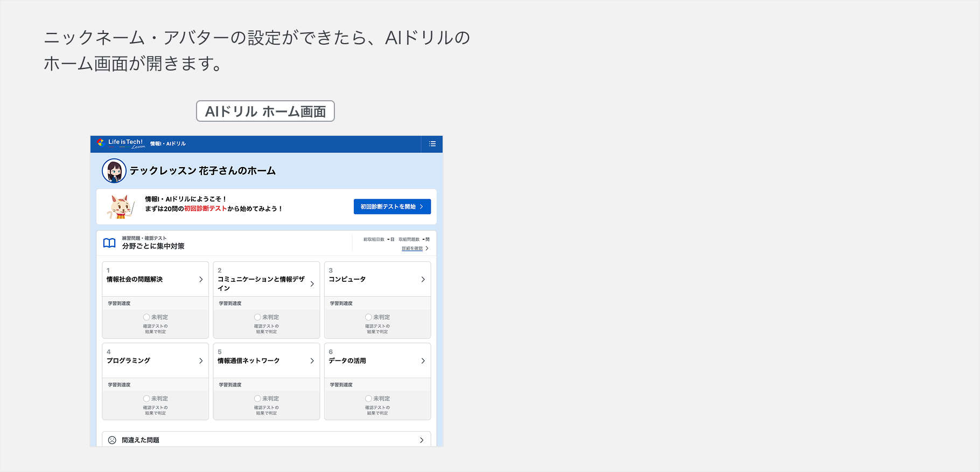Screen dimensions: 980x472
Task: Click 未判定 circle under コンピュータ
Action: (368, 317)
